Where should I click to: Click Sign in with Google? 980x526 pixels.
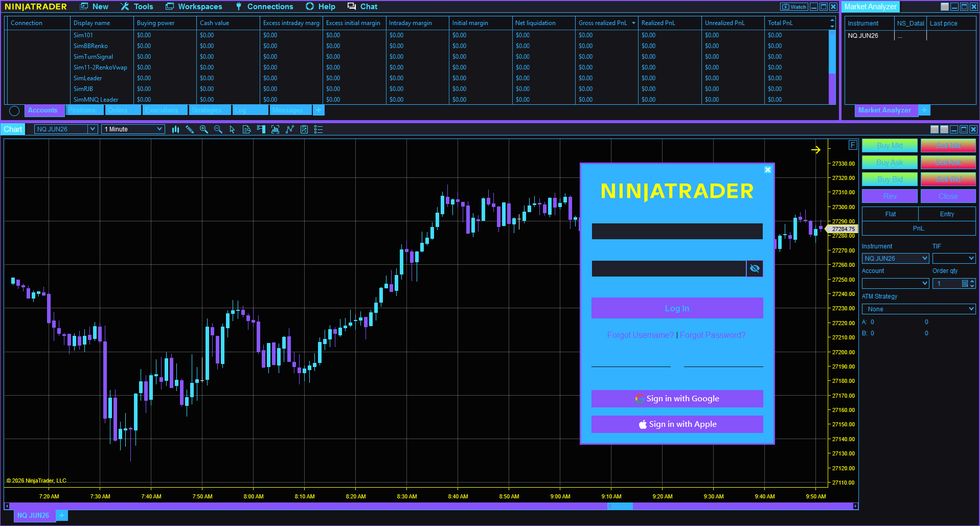[x=677, y=399]
